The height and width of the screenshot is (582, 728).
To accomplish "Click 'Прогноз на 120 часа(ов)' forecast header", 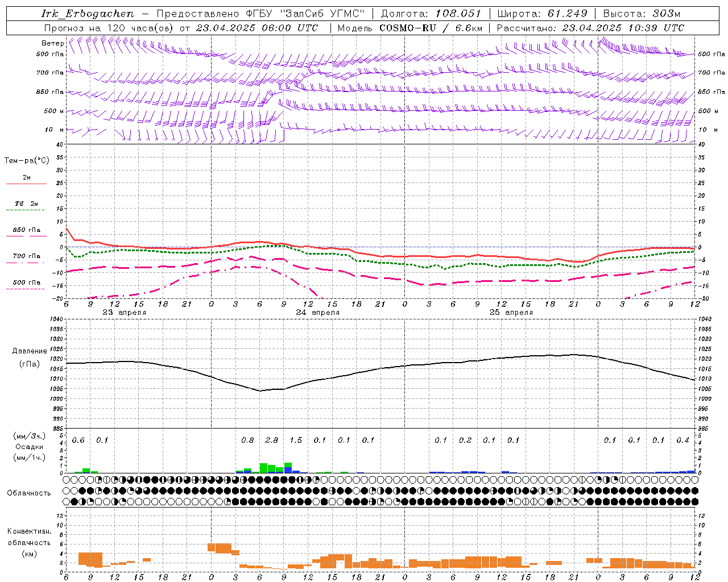I will [x=110, y=28].
